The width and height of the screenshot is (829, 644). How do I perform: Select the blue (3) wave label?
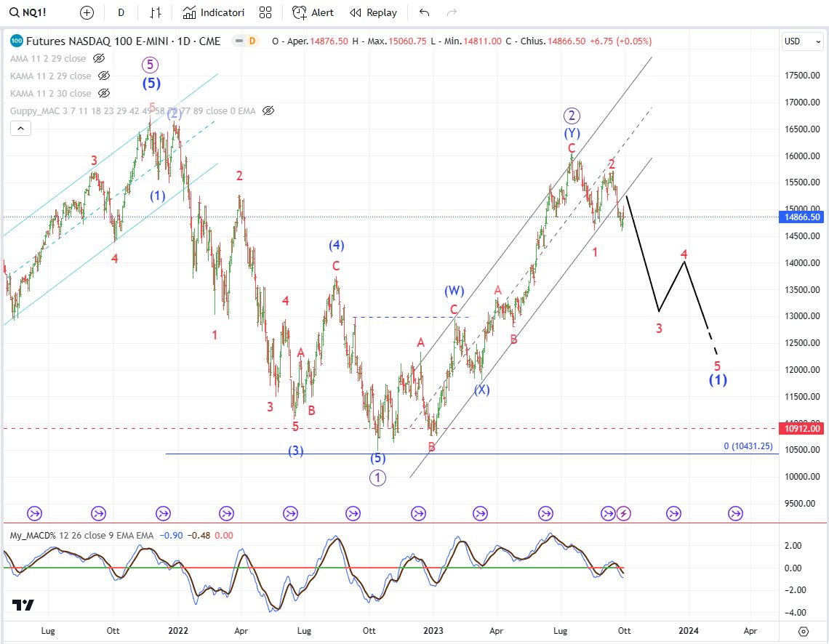point(295,451)
